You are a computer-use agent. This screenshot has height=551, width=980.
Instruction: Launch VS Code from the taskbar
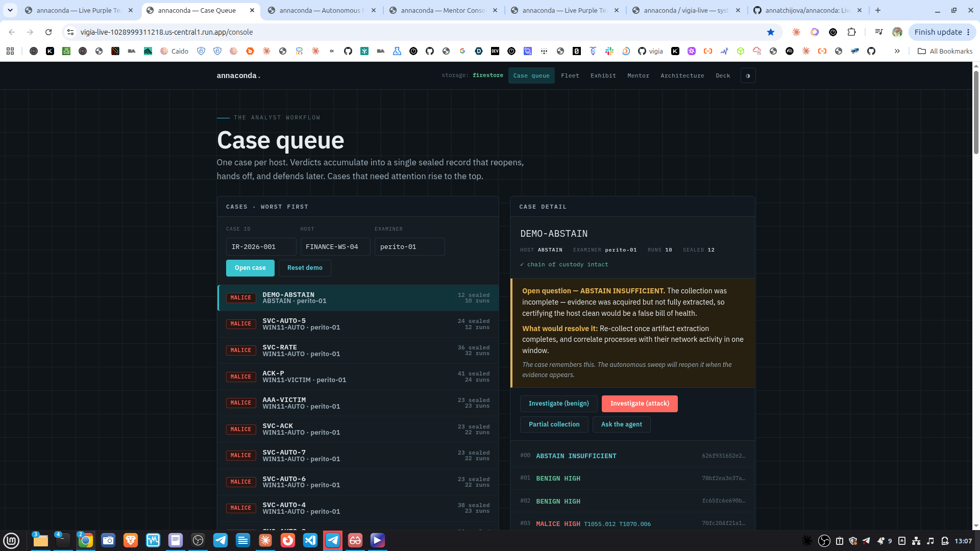[310, 540]
